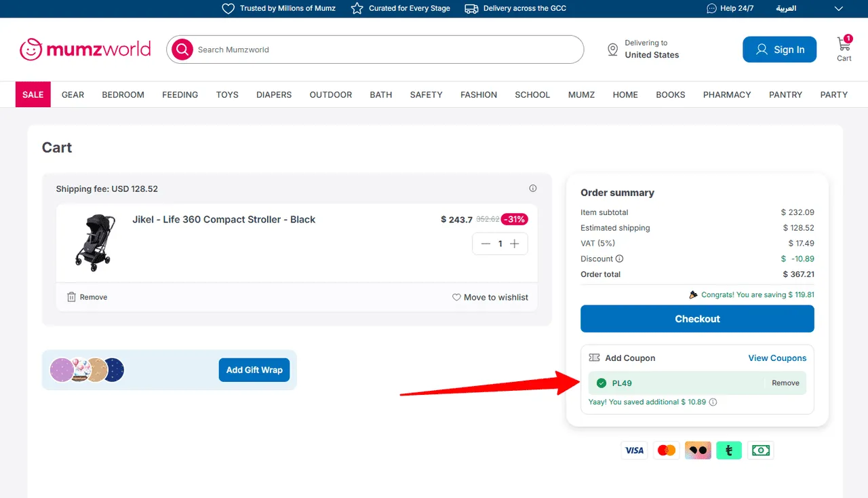Click info icon beside saved additional message

click(x=713, y=402)
